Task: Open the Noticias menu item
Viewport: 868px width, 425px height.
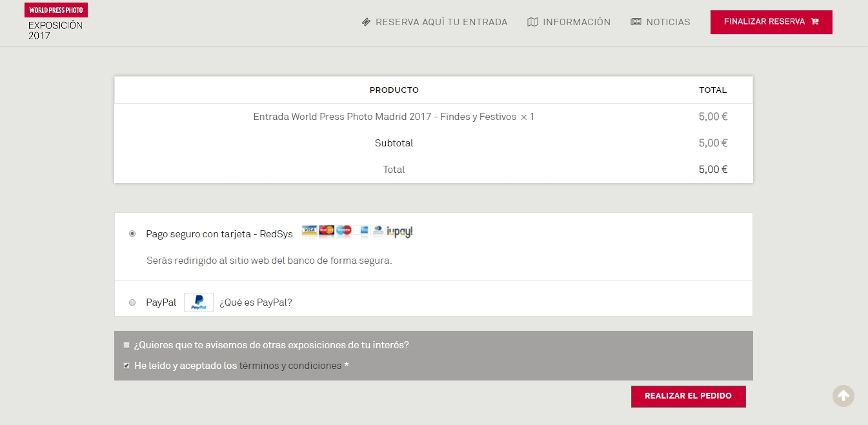Action: (660, 22)
